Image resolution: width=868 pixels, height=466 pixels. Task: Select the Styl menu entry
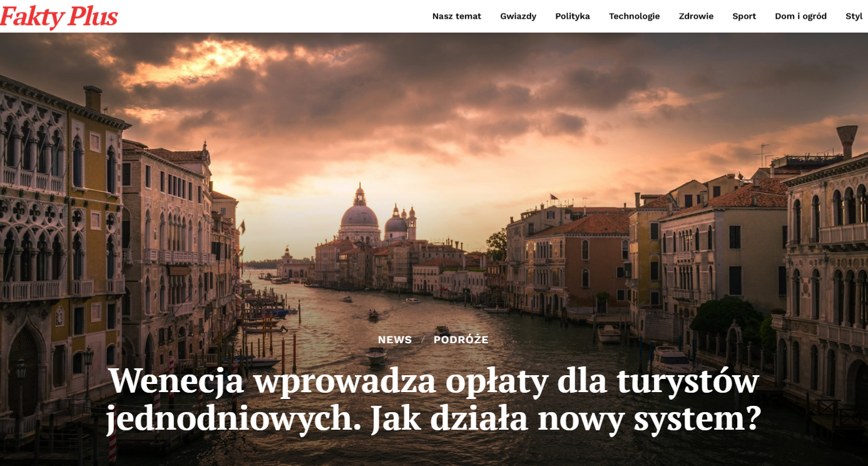click(x=854, y=16)
